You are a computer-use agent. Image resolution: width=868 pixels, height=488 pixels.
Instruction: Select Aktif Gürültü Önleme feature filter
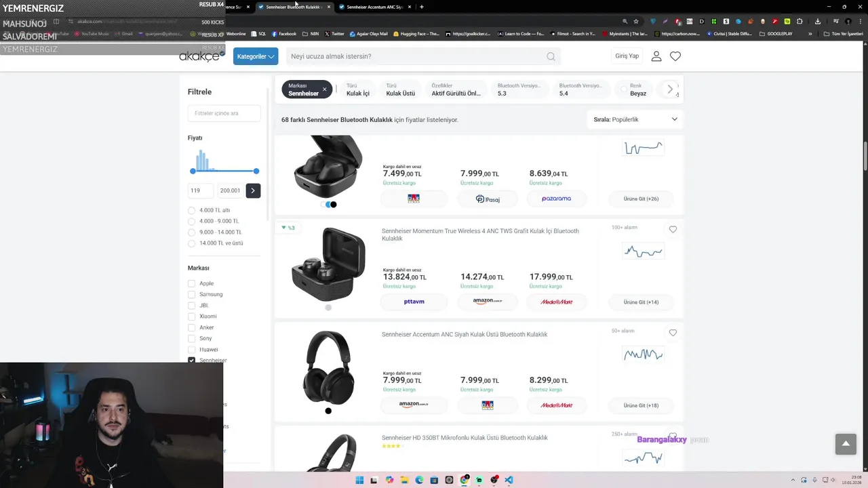click(456, 89)
